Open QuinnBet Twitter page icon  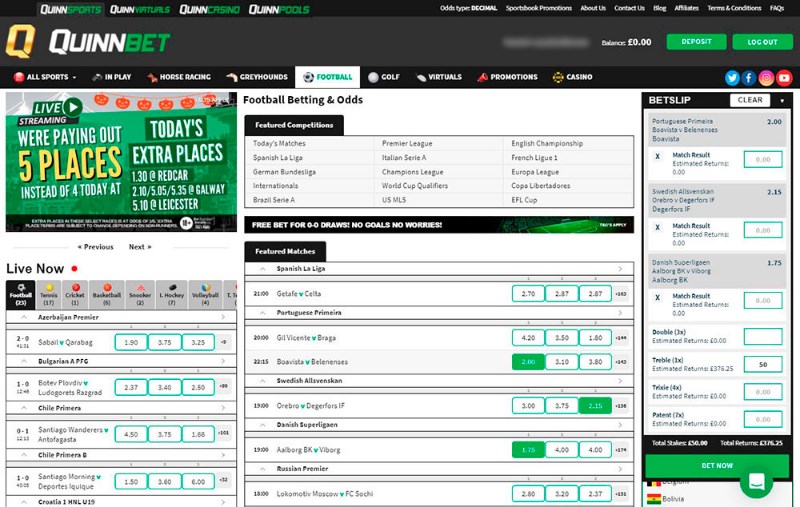click(x=732, y=78)
